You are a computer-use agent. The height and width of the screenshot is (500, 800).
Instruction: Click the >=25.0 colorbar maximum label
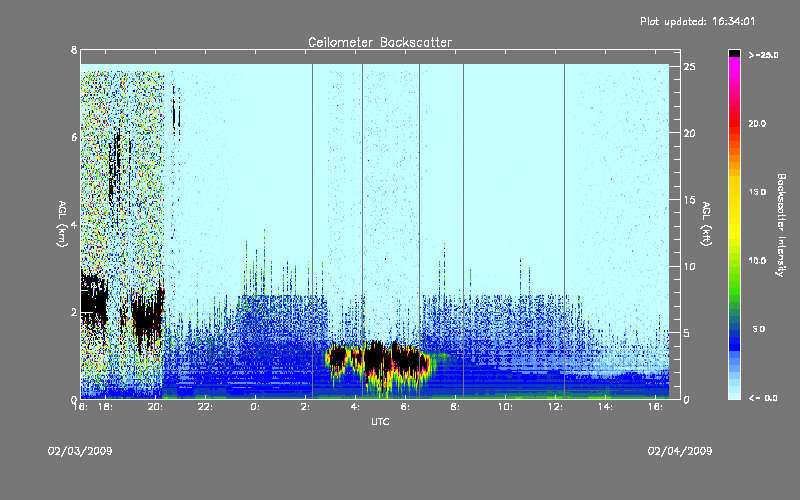click(763, 55)
